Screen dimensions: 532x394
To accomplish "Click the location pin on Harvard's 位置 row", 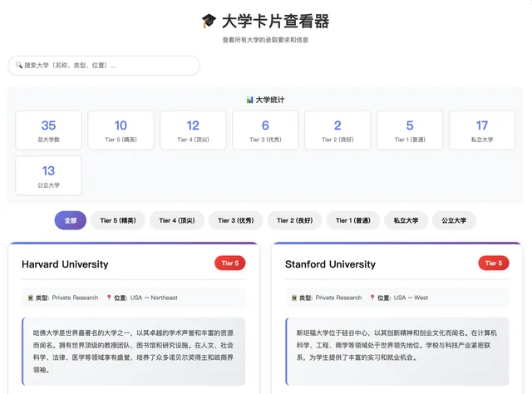I will (109, 298).
